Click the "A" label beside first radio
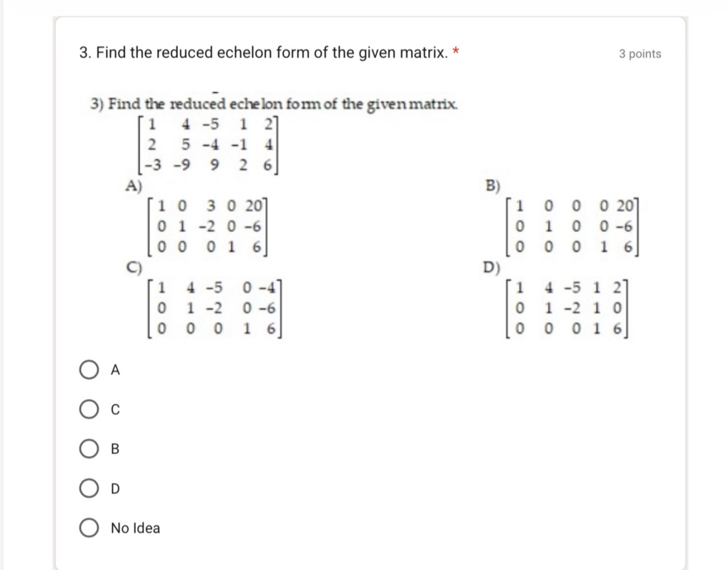 [115, 370]
